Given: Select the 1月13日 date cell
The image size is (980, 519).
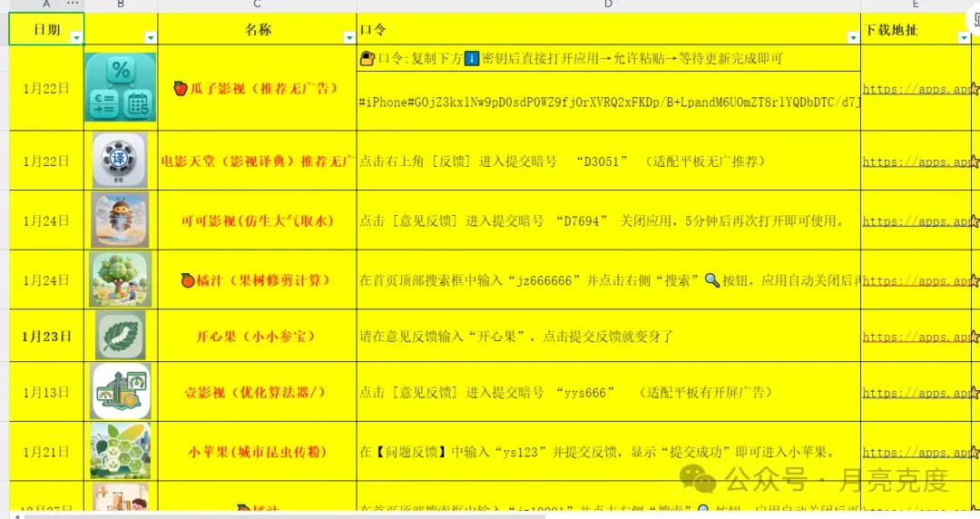Looking at the screenshot, I should click(x=46, y=392).
